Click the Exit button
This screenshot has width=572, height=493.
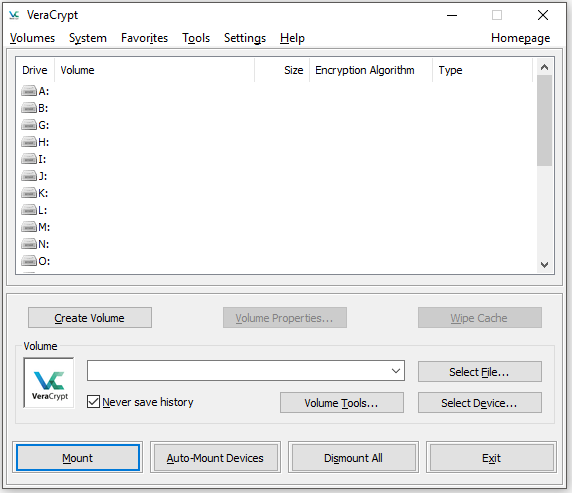[491, 458]
